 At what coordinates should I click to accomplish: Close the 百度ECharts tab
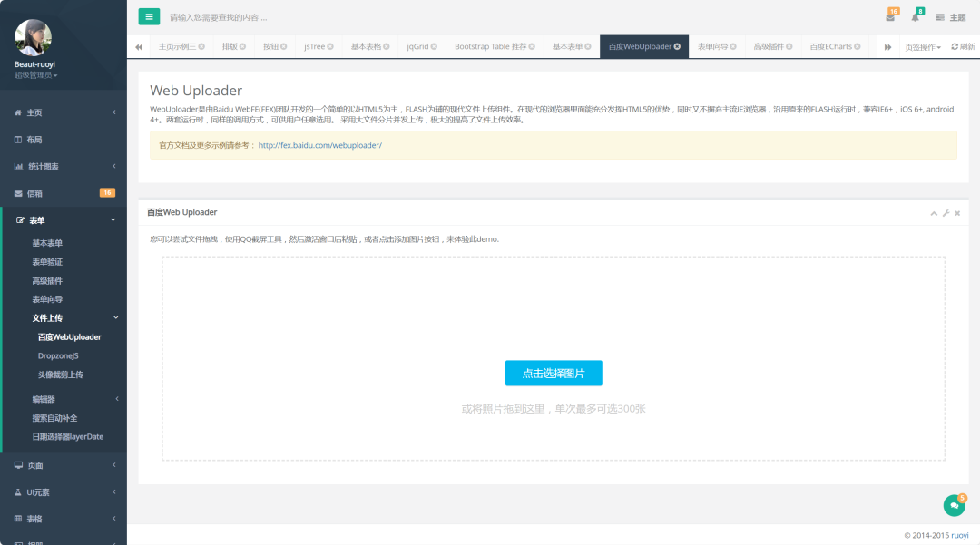click(857, 47)
